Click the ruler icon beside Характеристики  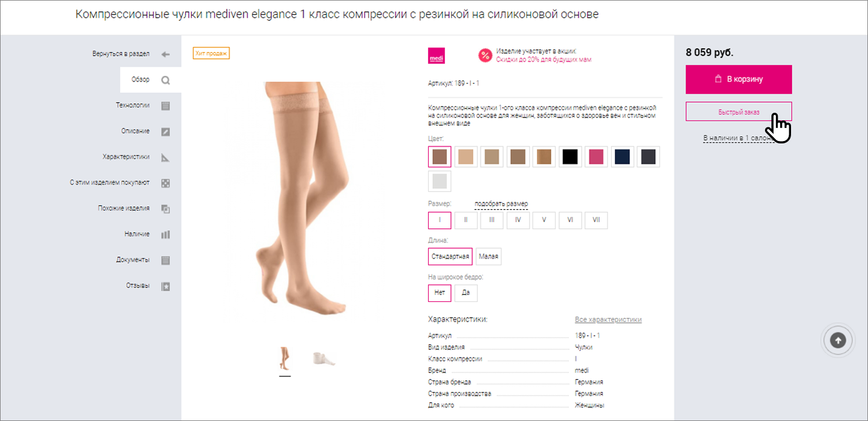165,157
